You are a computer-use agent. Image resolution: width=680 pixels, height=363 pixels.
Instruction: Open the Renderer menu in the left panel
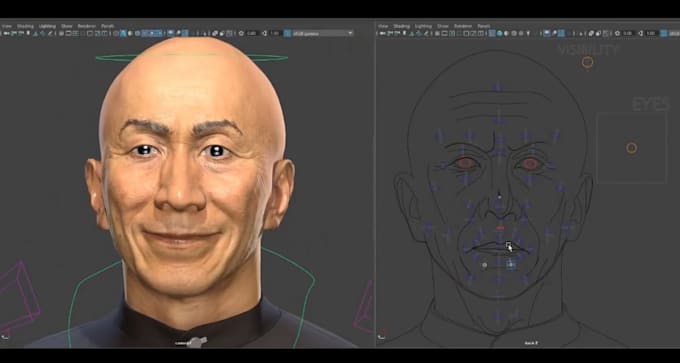coord(87,26)
